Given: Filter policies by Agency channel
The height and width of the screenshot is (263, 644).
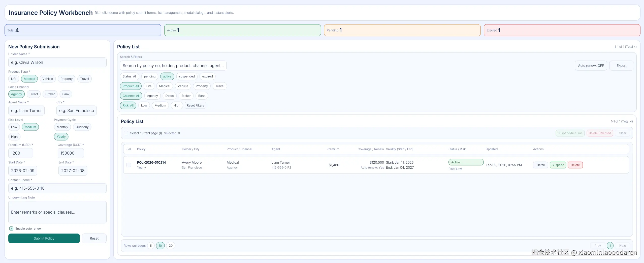Looking at the screenshot, I should point(152,96).
